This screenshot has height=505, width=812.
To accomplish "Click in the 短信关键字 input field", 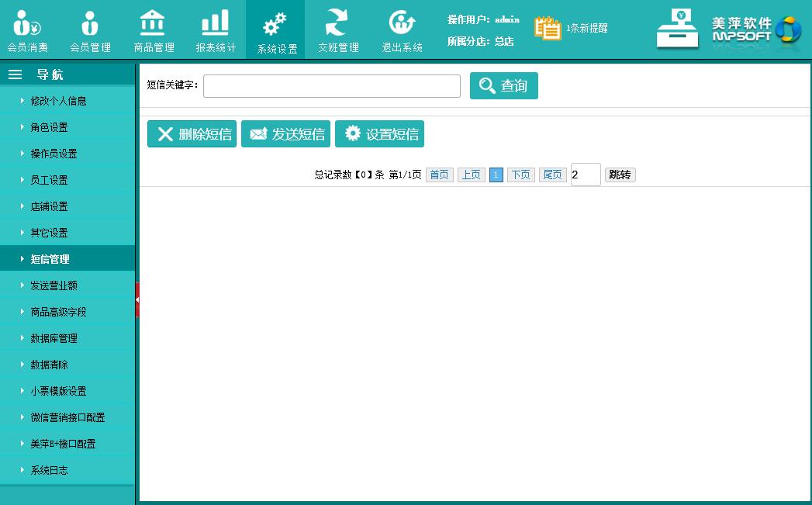I will (x=331, y=86).
